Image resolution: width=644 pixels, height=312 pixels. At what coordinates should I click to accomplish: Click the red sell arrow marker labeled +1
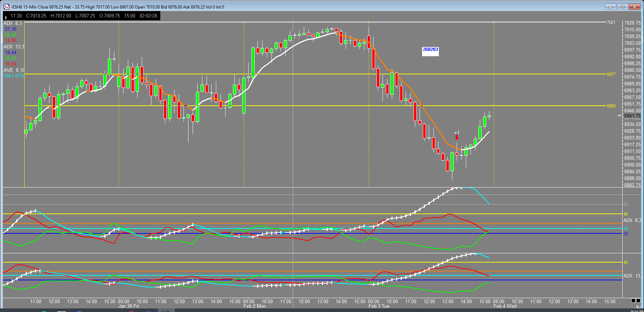click(457, 137)
